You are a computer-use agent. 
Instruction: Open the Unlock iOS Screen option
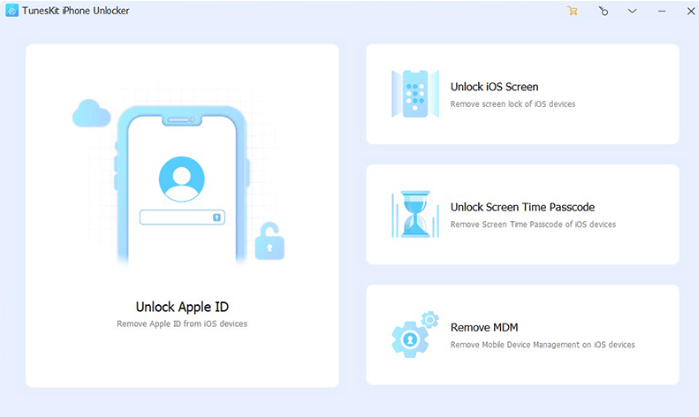tap(494, 87)
